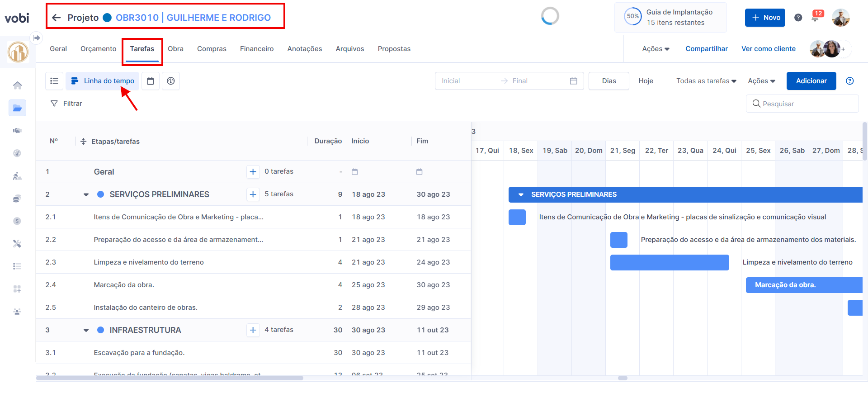Click the tools icon in sidebar
Viewport: 868px width, 393px height.
17,244
